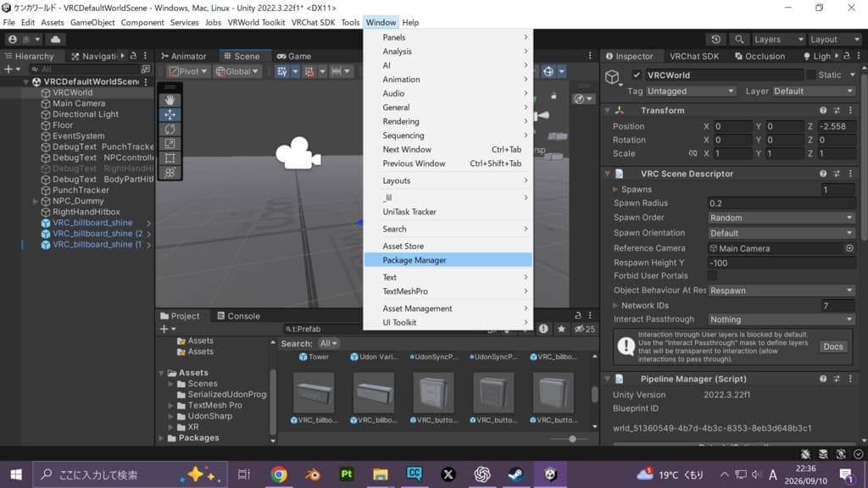Open the Spawn Order dropdown
Screen dimensions: 868x488
pos(781,218)
